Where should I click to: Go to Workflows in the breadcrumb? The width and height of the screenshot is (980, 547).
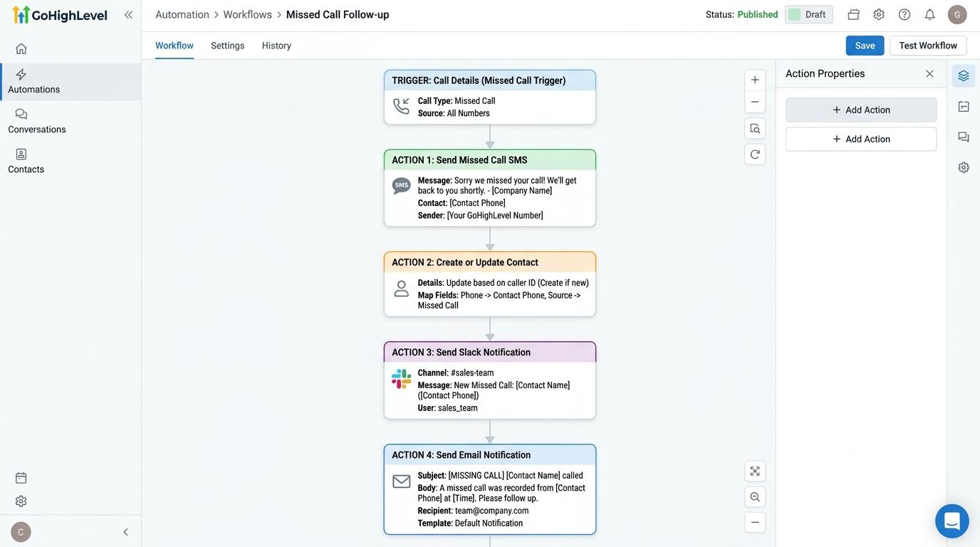pos(248,14)
